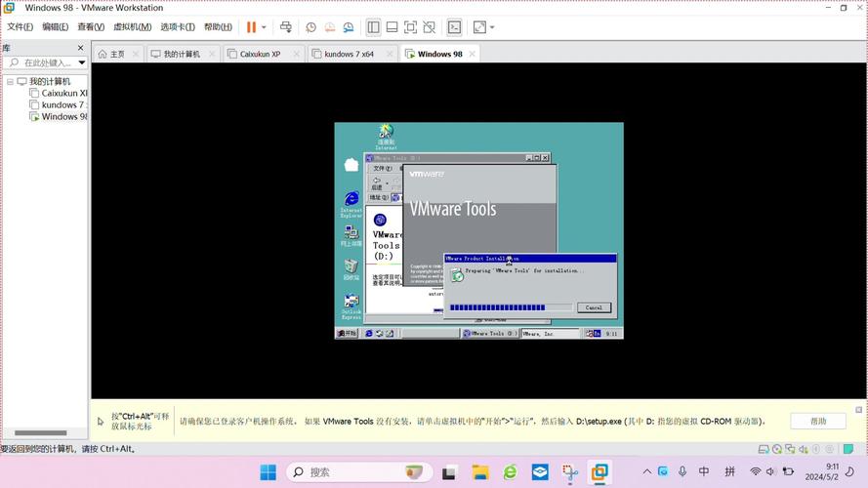Screen dimensions: 868x488
Task: Click the network adapter status icon
Action: [790, 449]
